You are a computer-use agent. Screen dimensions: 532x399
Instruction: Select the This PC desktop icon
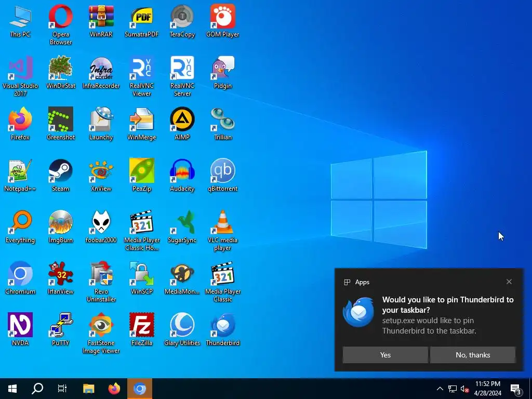click(x=20, y=20)
